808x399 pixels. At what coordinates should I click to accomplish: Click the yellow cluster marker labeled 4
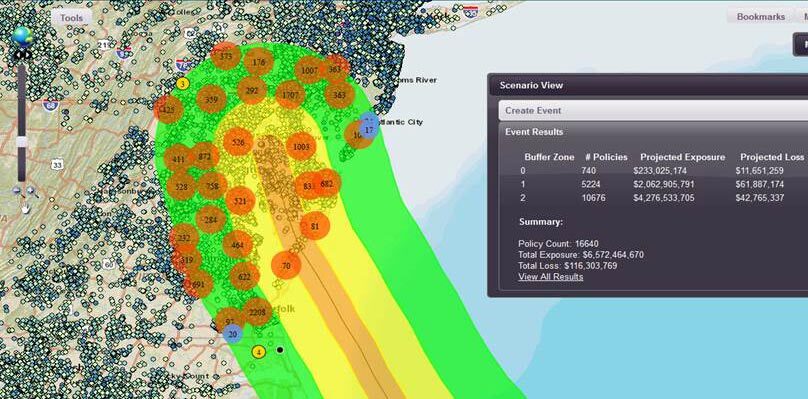click(259, 353)
